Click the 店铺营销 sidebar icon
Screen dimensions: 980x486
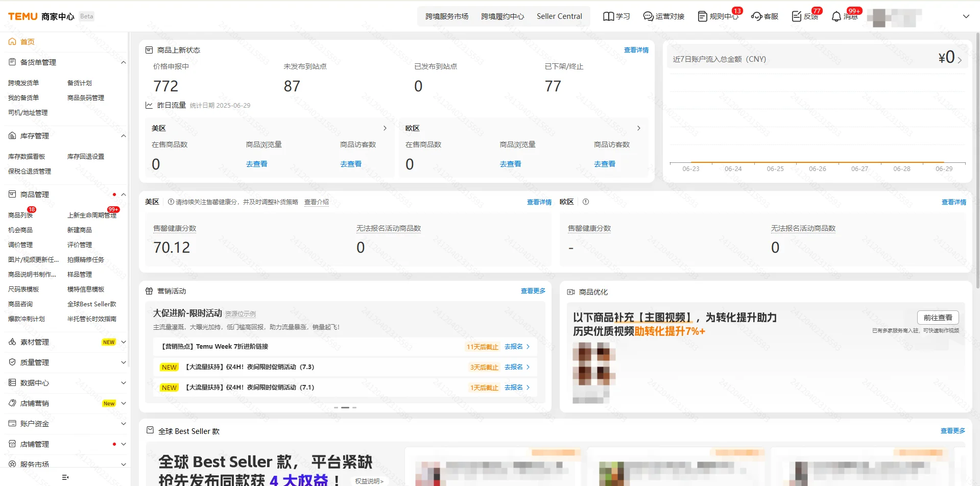pos(12,403)
